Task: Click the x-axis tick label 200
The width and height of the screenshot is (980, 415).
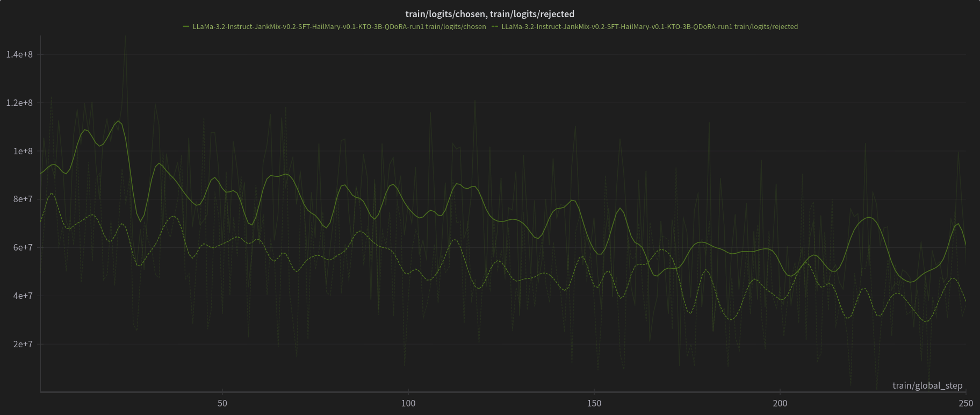Action: pyautogui.click(x=780, y=403)
